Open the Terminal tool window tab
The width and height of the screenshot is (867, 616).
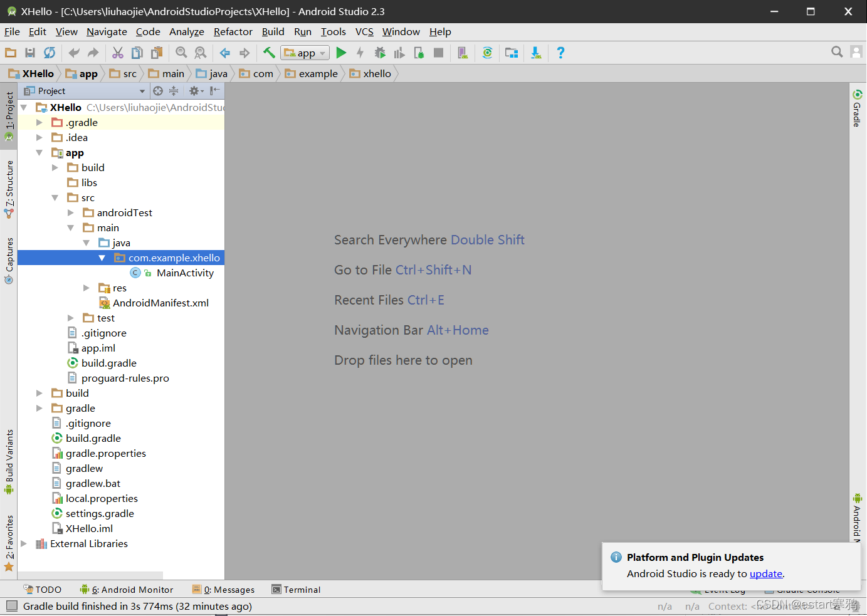(296, 589)
